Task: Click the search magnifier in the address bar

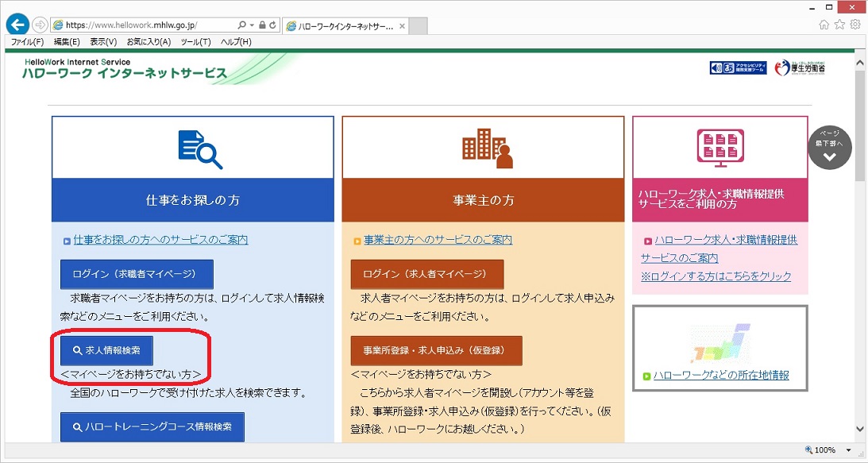Action: click(x=241, y=25)
